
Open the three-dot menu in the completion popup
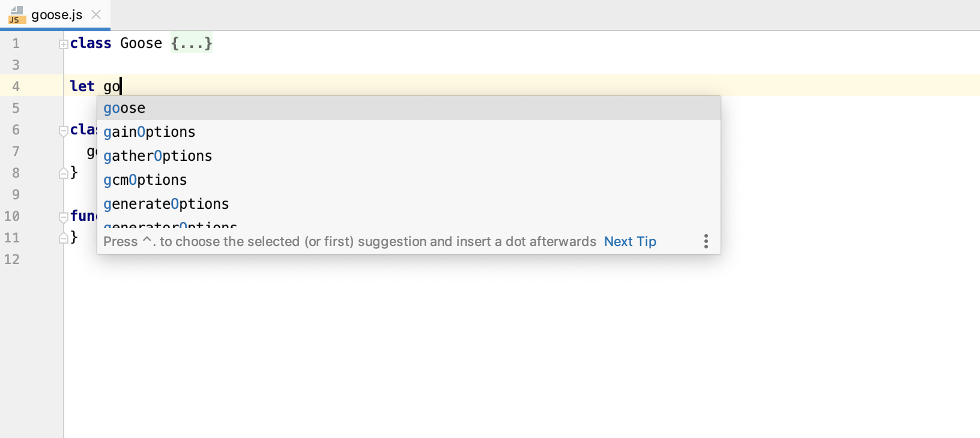(706, 241)
